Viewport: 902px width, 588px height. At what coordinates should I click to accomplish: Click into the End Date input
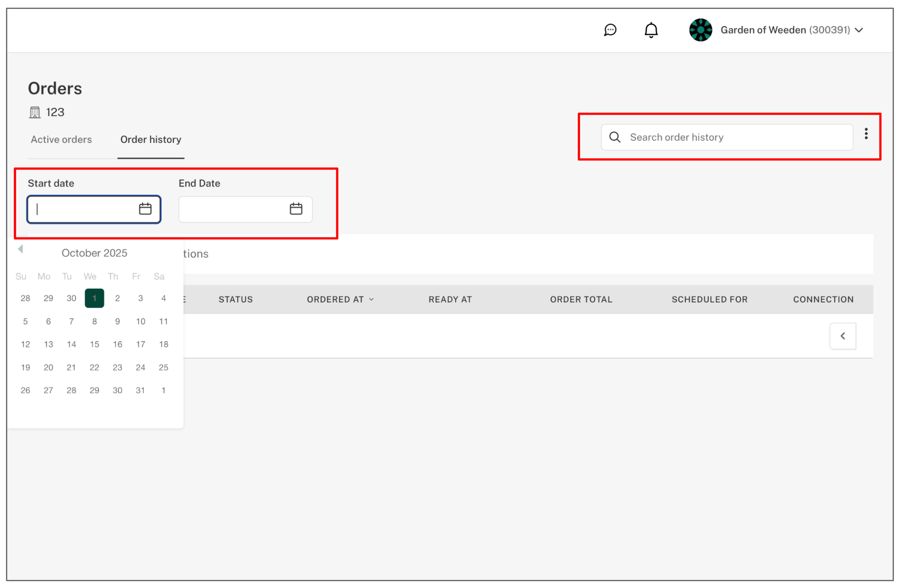pyautogui.click(x=233, y=209)
